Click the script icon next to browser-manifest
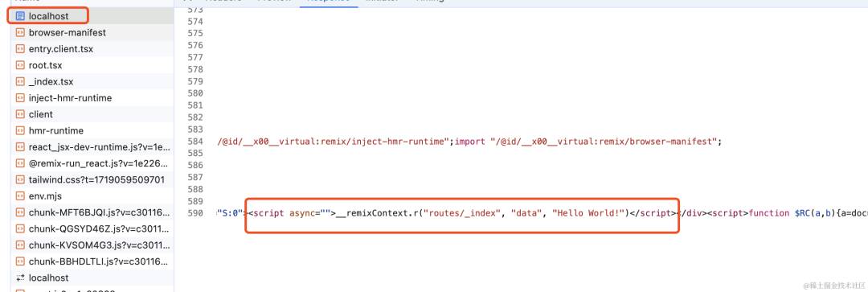This screenshot has height=292, width=868. pyautogui.click(x=20, y=33)
